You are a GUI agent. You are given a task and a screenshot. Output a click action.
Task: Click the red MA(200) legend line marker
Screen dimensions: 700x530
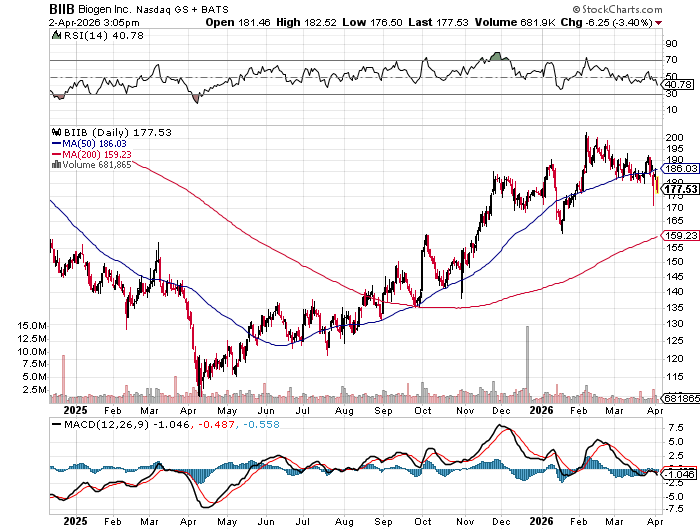coord(57,154)
